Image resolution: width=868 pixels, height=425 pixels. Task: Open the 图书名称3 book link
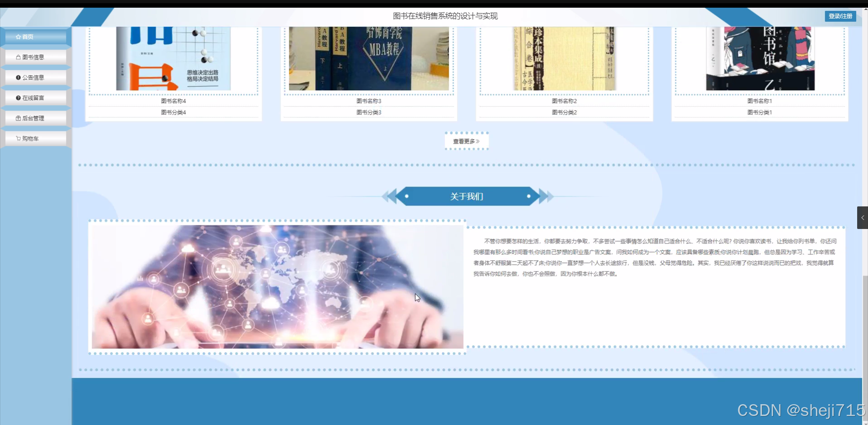point(368,101)
